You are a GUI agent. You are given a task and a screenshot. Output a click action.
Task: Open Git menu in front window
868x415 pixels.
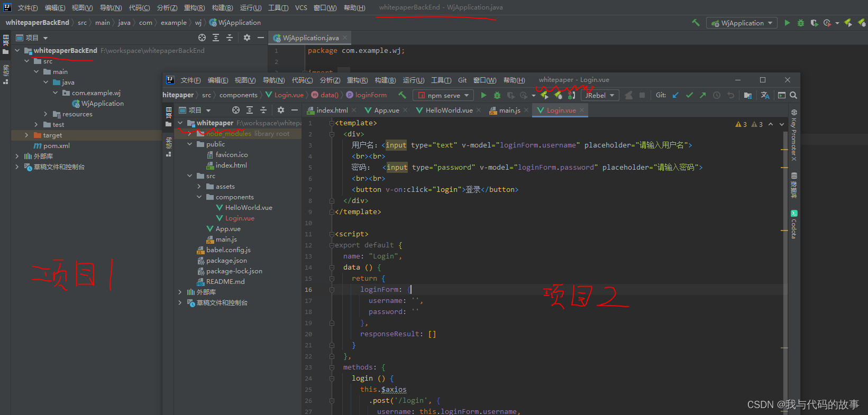pos(462,80)
